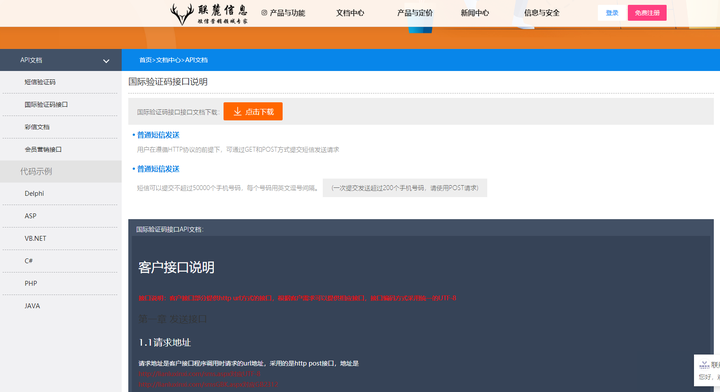Click the grey 一次提交发送超过200个手机号码 note box
720x392 pixels.
click(405, 188)
